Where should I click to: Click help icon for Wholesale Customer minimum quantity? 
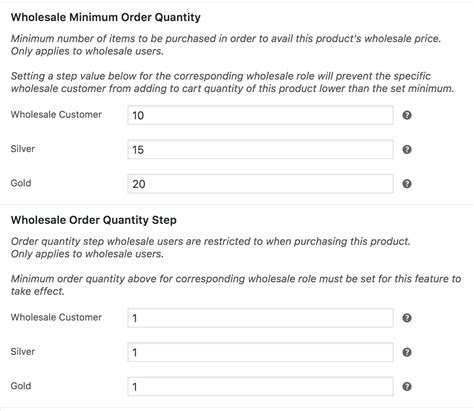pyautogui.click(x=407, y=115)
